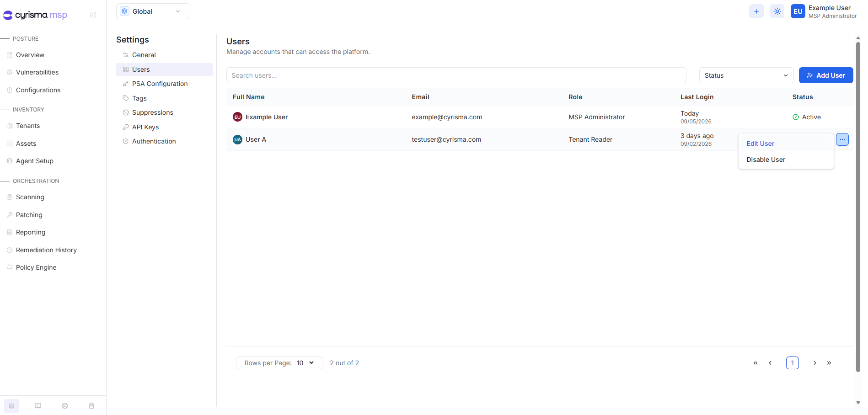
Task: Collapse the sidebar panel icon
Action: [x=93, y=15]
